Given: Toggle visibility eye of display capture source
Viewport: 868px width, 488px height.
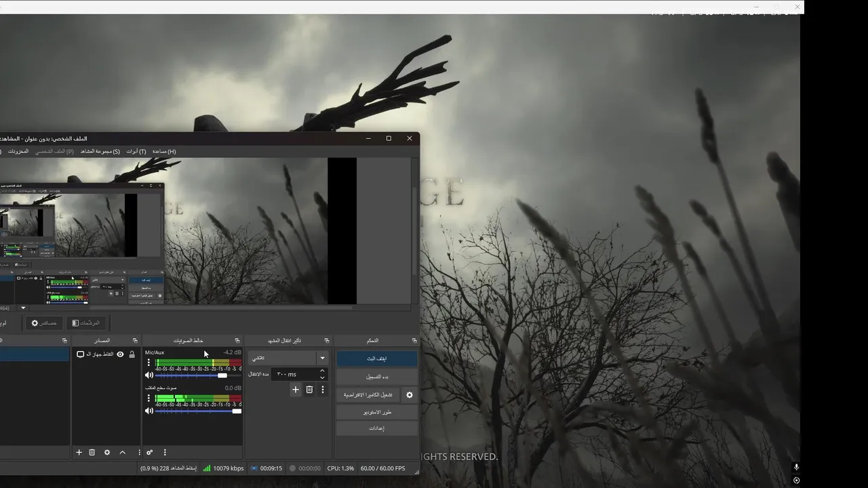Looking at the screenshot, I should pos(120,354).
